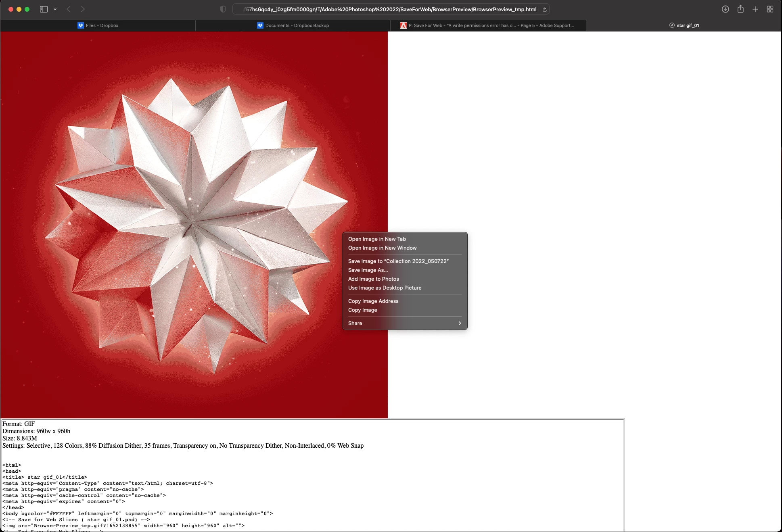Click the privacy shield icon
This screenshot has height=532, width=782.
[223, 9]
